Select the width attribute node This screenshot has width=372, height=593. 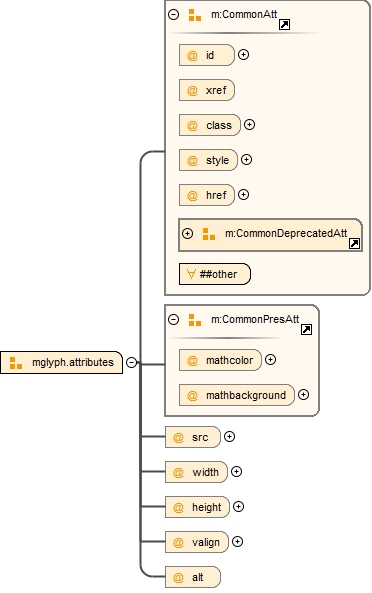pyautogui.click(x=197, y=472)
